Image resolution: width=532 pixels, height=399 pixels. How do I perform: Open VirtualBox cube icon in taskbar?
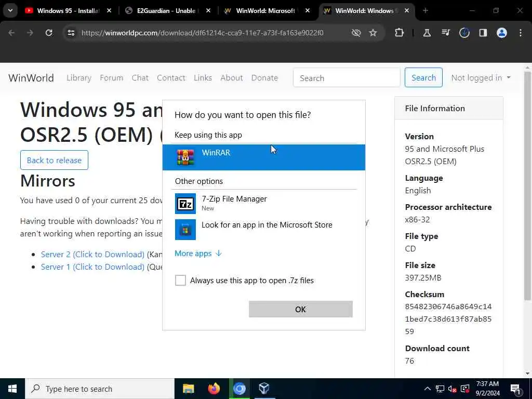[x=264, y=389]
